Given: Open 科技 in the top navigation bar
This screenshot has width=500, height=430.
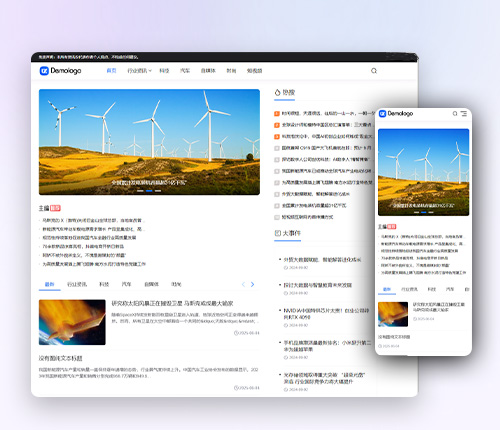Looking at the screenshot, I should [164, 71].
